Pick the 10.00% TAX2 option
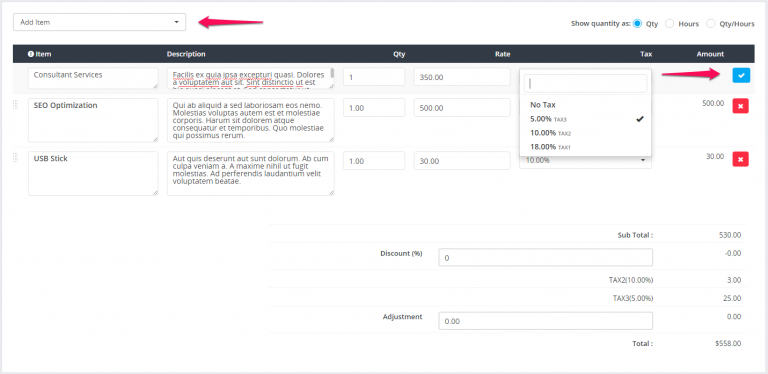The width and height of the screenshot is (768, 374). [585, 133]
